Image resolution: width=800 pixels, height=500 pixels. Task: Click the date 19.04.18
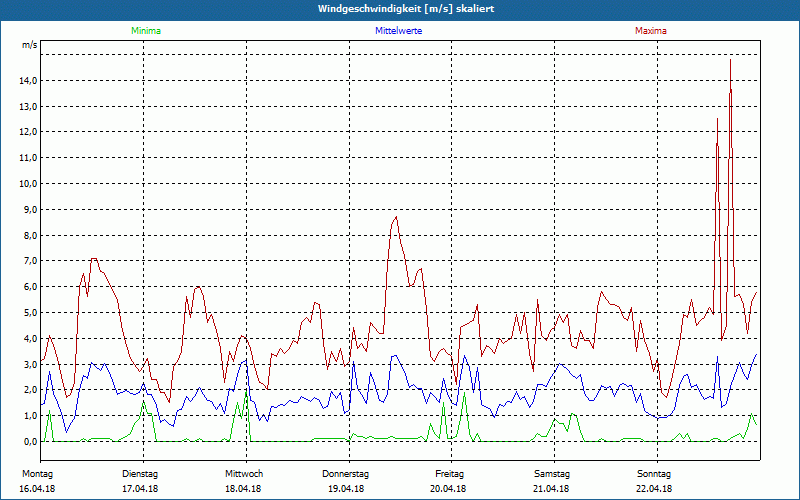(346, 489)
